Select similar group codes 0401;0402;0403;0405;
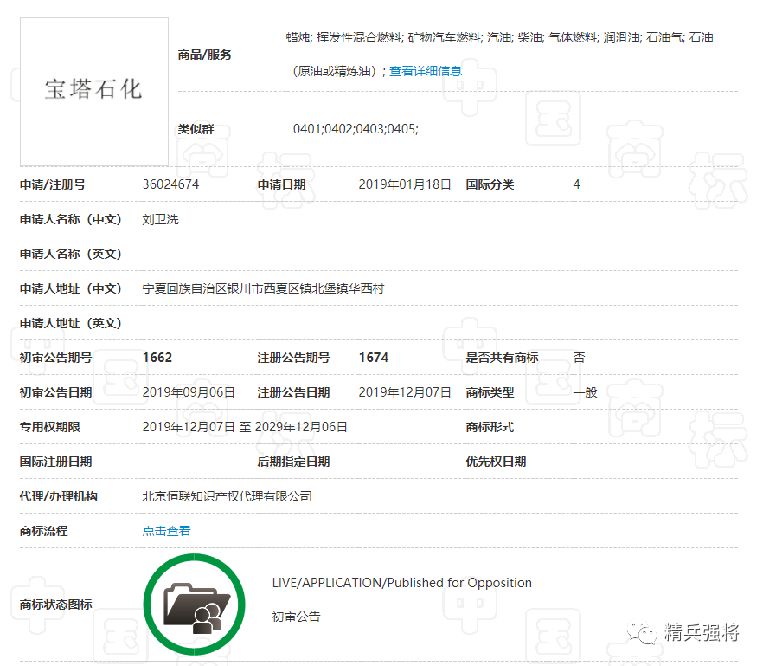 point(356,129)
